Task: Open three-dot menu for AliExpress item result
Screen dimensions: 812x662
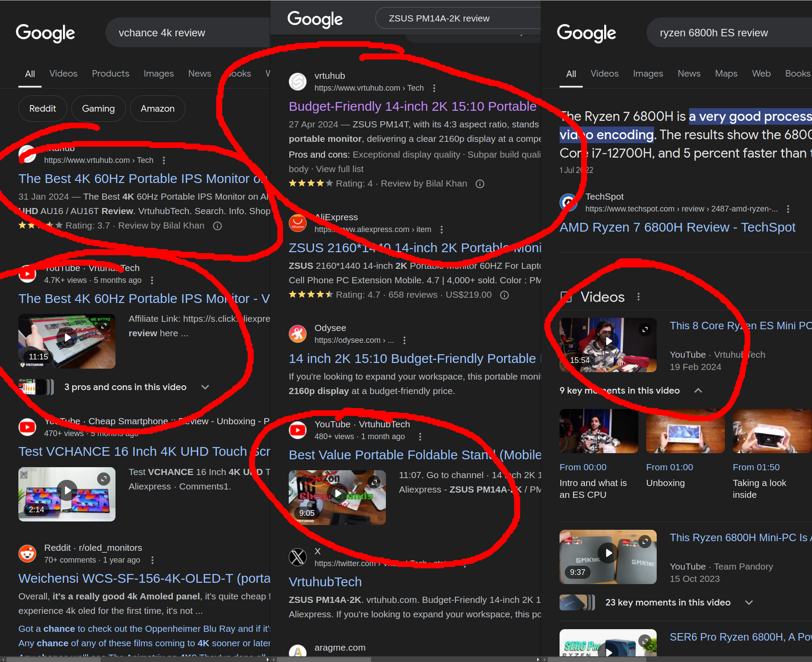Action: 441,229
